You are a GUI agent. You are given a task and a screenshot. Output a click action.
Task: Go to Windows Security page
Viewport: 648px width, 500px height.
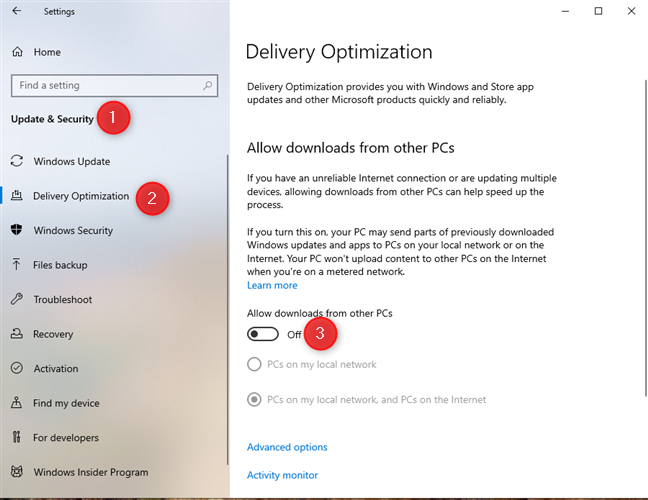point(73,230)
